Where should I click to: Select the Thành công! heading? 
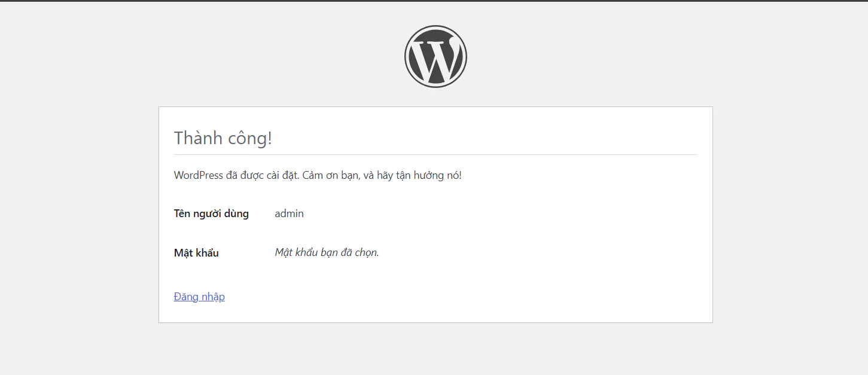pyautogui.click(x=223, y=138)
